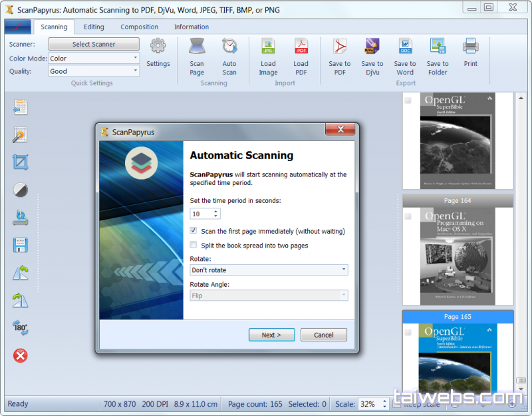Screen dimensions: 532x416
Task: Export using Save to DjVu
Action: [372, 47]
